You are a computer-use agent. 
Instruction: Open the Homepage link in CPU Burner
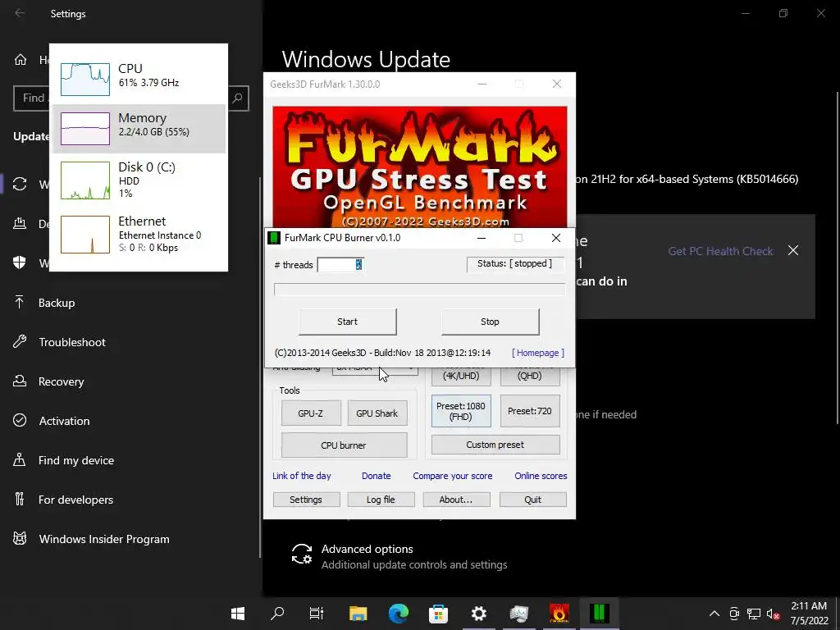538,353
